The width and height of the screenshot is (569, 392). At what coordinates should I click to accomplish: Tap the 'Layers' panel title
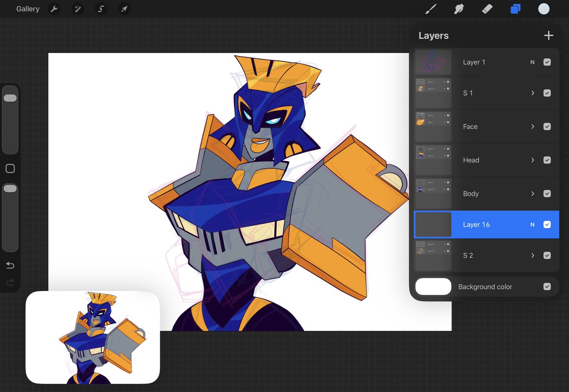point(433,36)
